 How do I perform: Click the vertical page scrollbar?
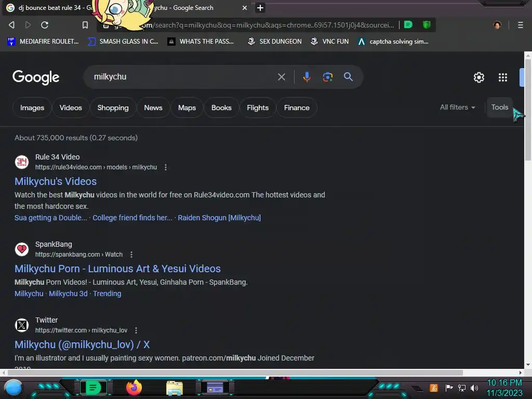tap(528, 109)
